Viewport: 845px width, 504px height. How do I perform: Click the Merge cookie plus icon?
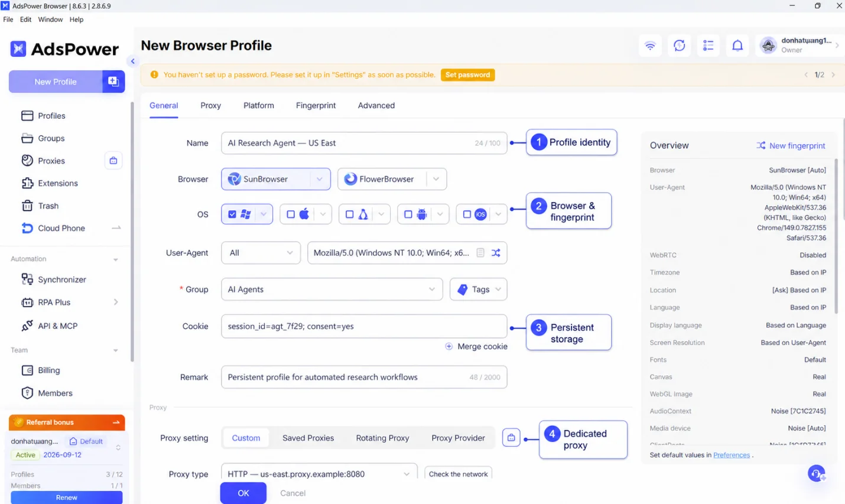pos(449,346)
